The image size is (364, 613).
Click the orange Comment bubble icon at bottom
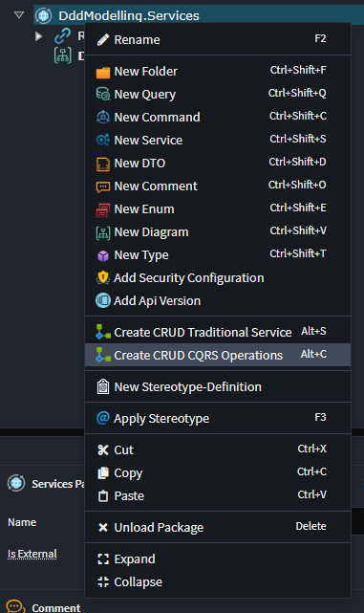[16, 606]
